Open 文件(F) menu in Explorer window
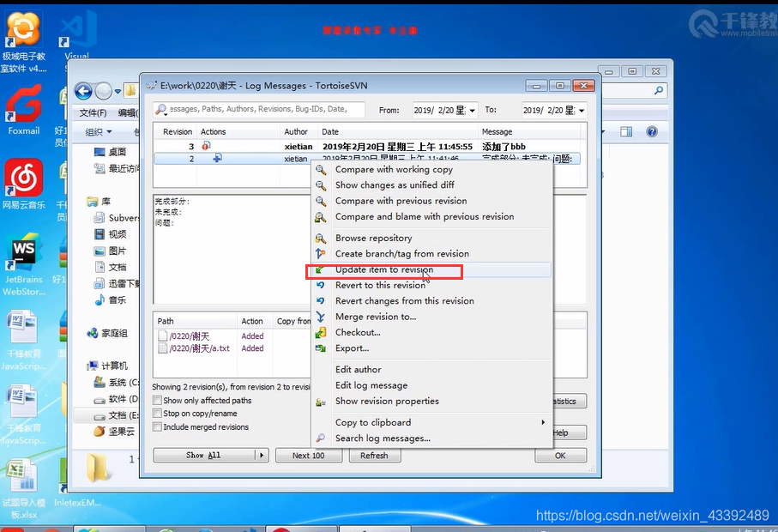The height and width of the screenshot is (532, 778). 93,113
